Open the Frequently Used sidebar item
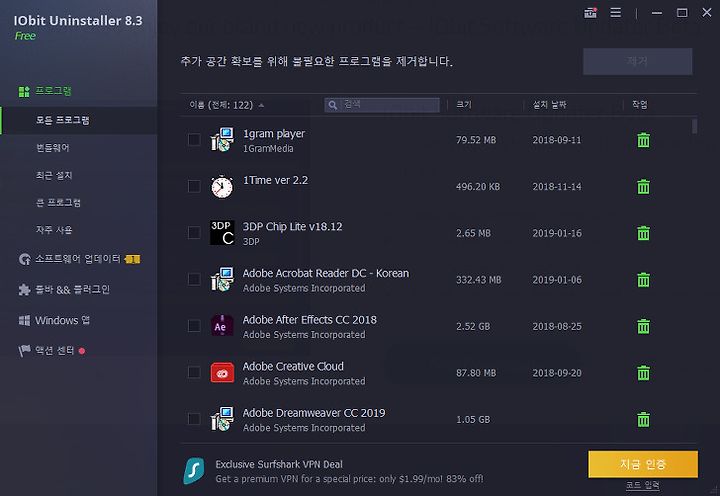This screenshot has height=496, width=720. click(54, 230)
